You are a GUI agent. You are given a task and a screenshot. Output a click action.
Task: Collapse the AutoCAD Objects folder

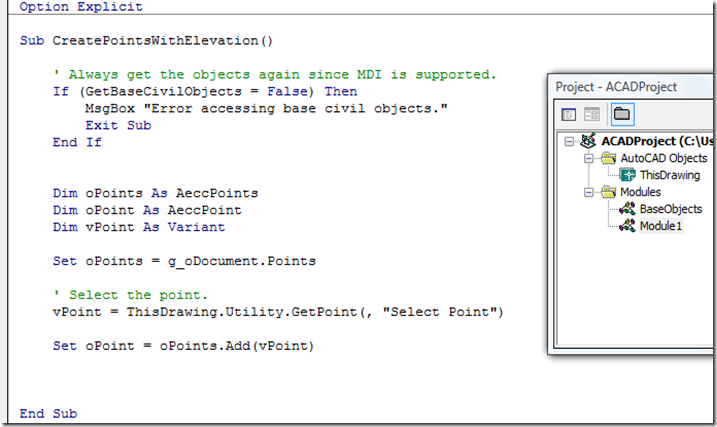[590, 158]
